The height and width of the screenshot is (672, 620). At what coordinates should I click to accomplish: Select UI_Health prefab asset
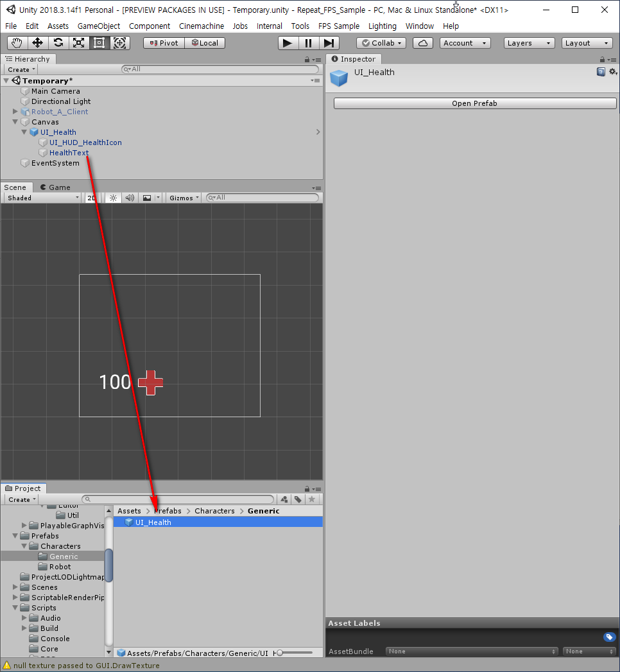(x=218, y=522)
